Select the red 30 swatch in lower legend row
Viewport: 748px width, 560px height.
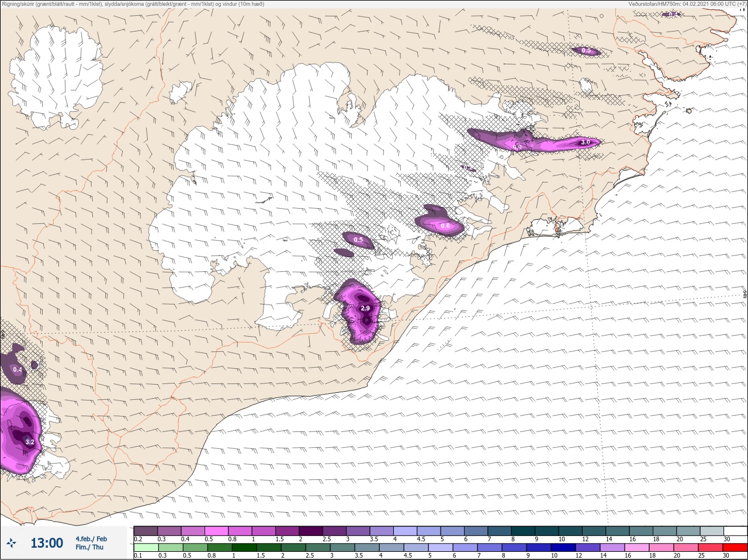(x=735, y=548)
